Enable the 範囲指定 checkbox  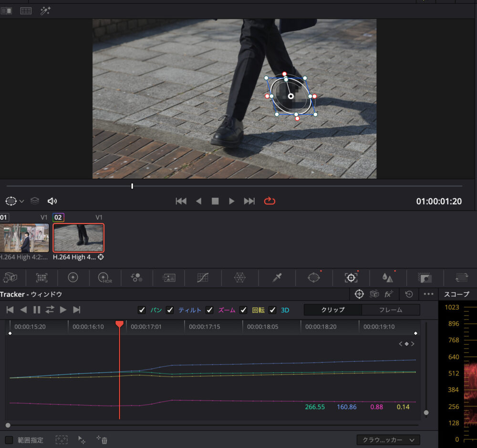point(9,440)
